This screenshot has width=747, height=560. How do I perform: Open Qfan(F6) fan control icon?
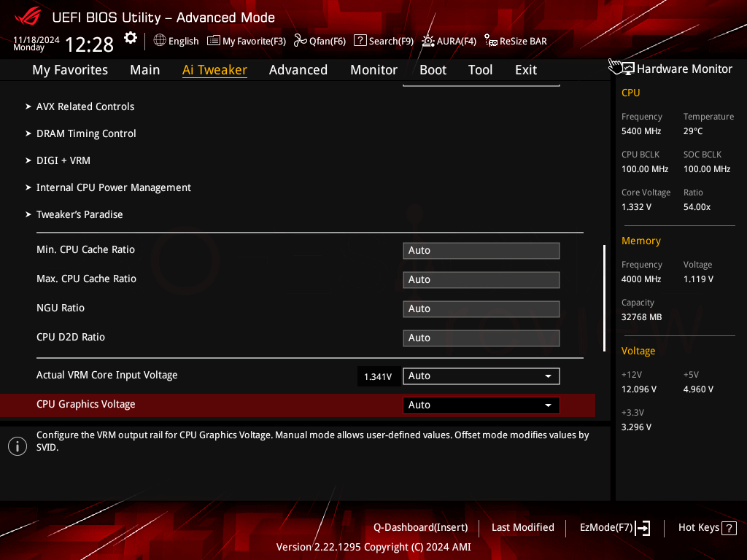coord(300,41)
